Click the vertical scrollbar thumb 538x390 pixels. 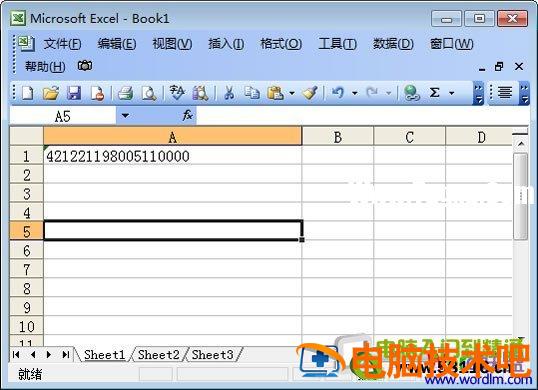click(521, 196)
